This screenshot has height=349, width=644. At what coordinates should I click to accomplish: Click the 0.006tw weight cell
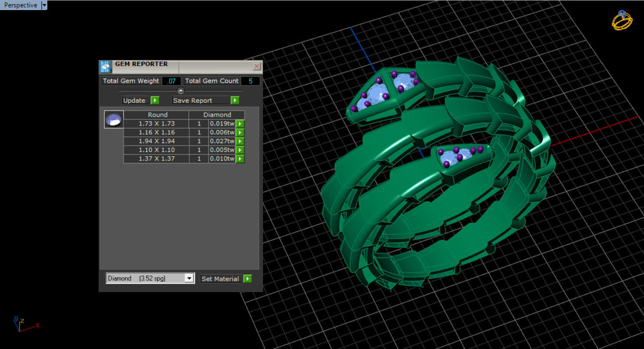(222, 132)
